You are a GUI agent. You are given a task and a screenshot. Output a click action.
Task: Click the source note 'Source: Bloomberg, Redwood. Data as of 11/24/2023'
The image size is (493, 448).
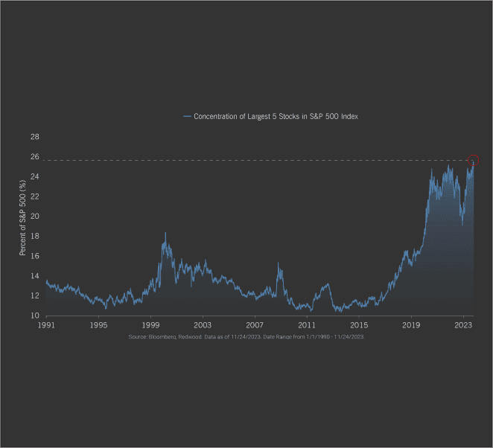[x=195, y=337]
